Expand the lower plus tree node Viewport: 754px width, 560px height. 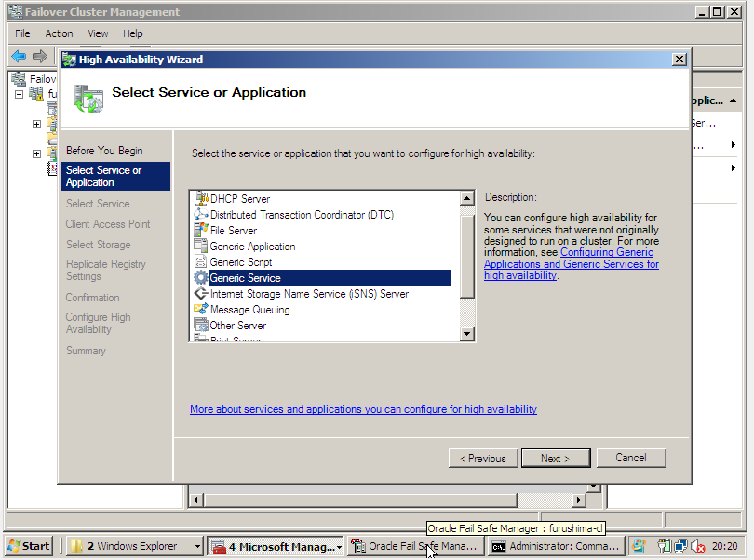pos(36,153)
